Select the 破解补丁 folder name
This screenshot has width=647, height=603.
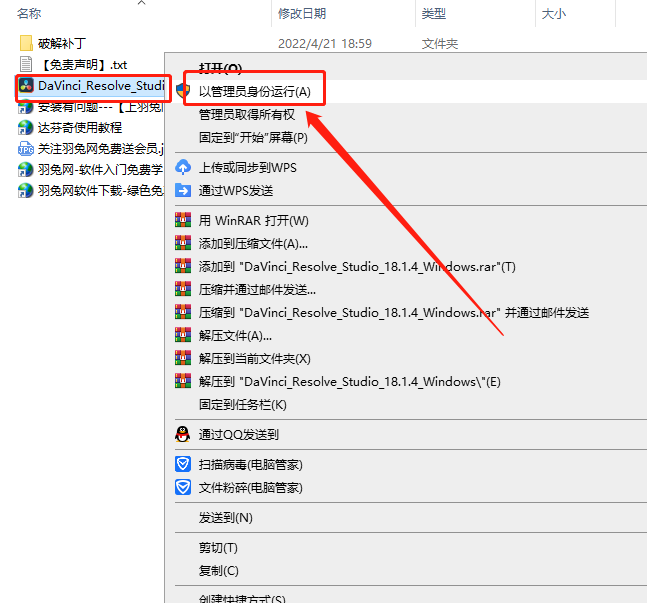coord(61,43)
